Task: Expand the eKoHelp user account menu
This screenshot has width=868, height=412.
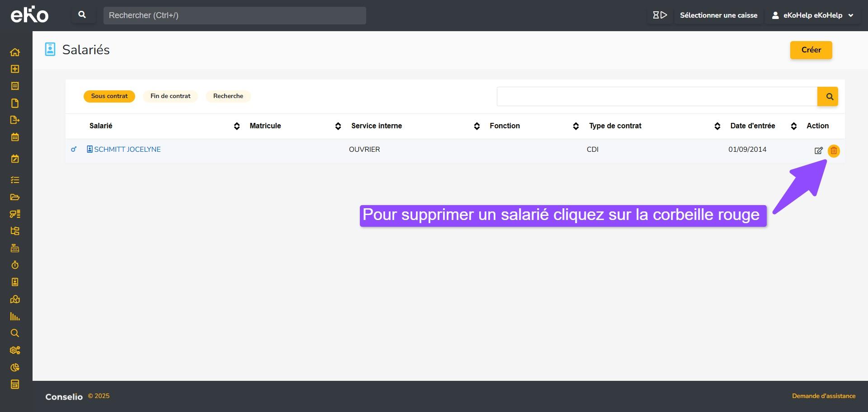Action: click(x=813, y=15)
